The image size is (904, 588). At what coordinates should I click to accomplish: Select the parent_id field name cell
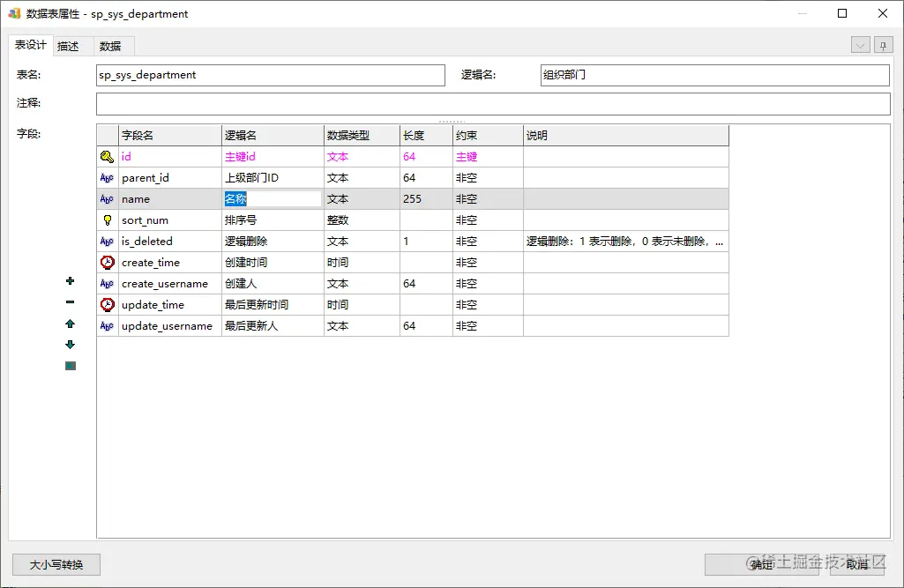[170, 177]
